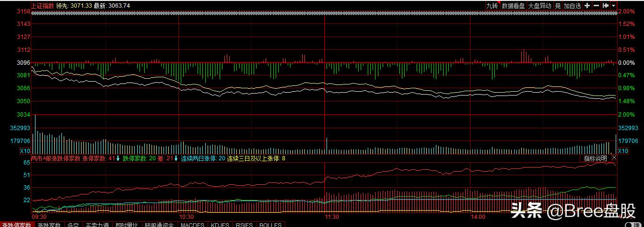Switch to the 陆股通资金 tab

click(x=160, y=225)
